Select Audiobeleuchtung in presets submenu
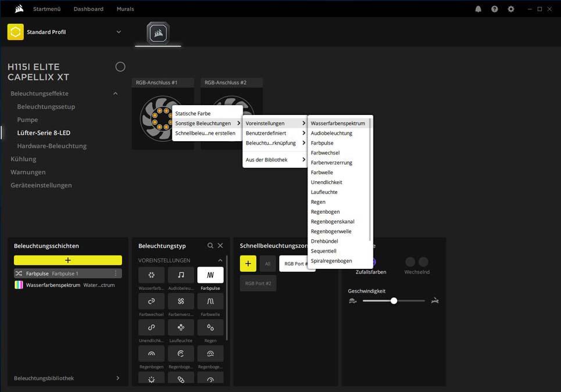Screen dimensions: 561x392 (x=339, y=133)
